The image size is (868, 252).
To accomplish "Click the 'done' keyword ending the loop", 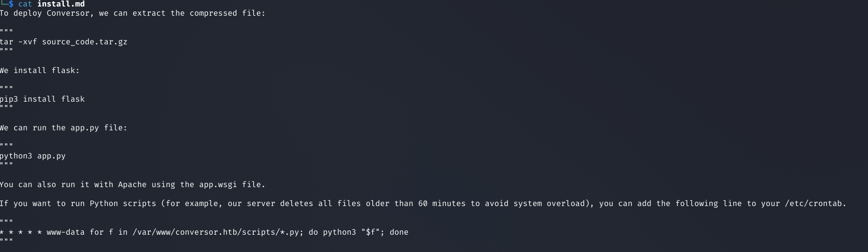I will [399, 232].
